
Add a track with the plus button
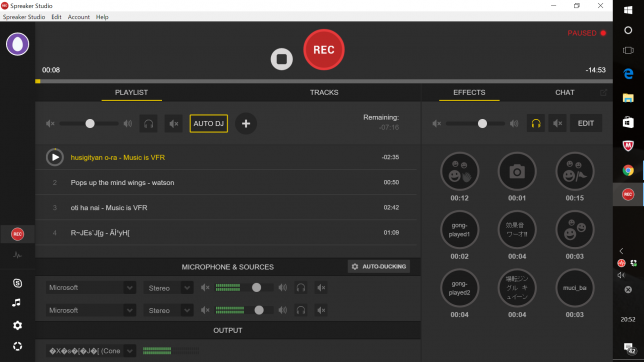coord(246,123)
